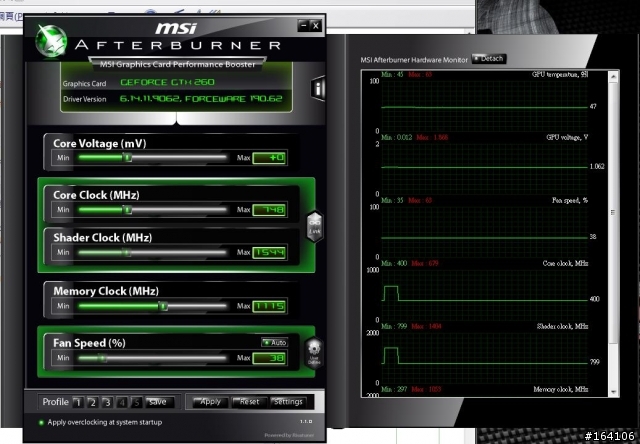Toggle the core and shader clock Link button

click(x=315, y=226)
